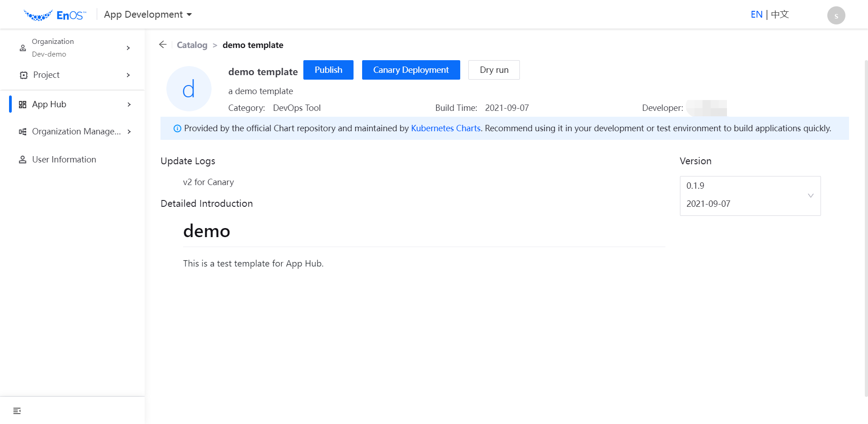This screenshot has width=868, height=424.
Task: Click the Organization Management sidebar icon
Action: (x=22, y=131)
